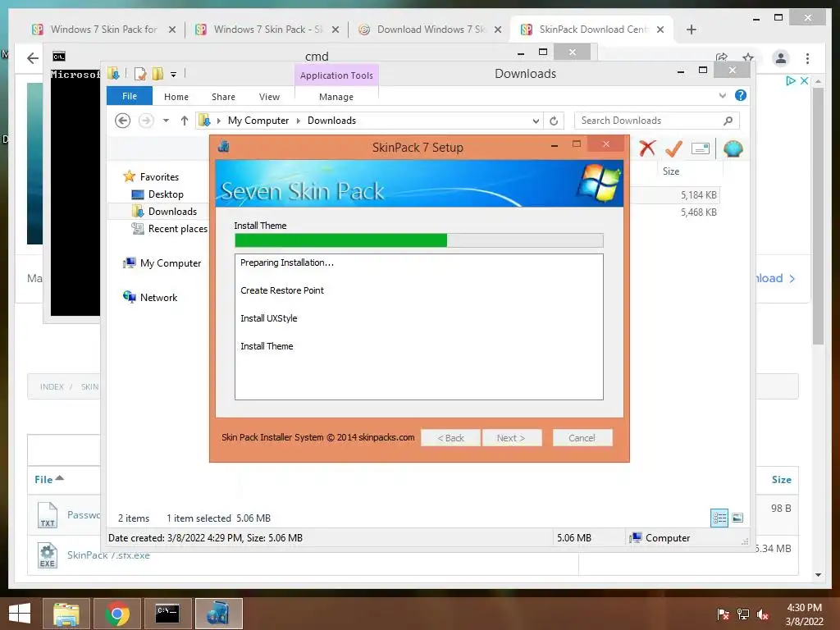
Task: Click the INDEX breadcrumb link on webpage
Action: [52, 387]
